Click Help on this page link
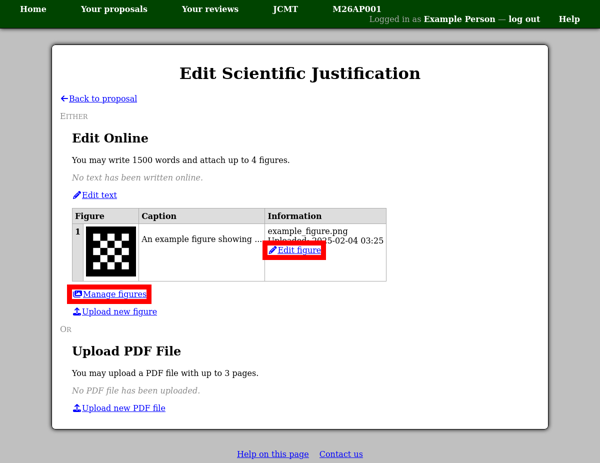 (x=273, y=454)
